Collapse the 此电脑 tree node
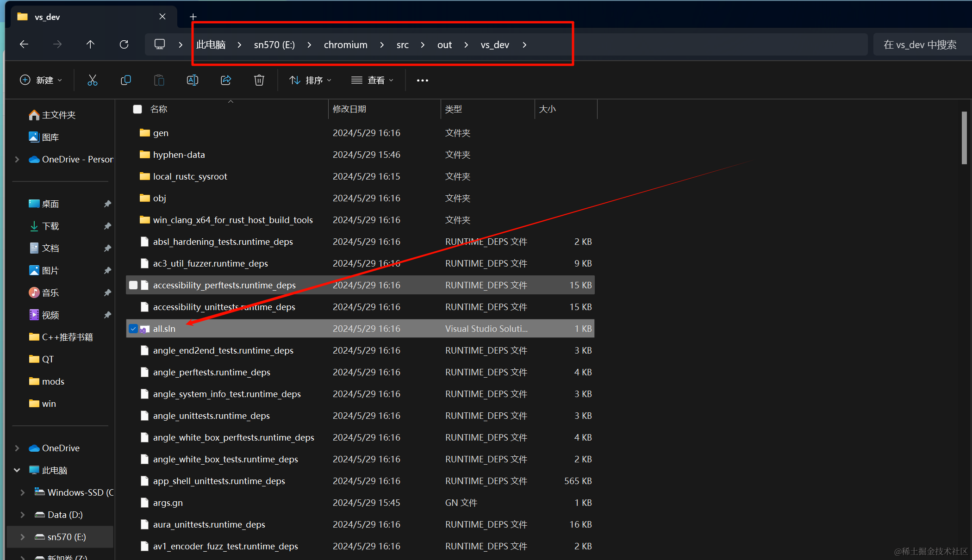The width and height of the screenshot is (972, 560). pyautogui.click(x=17, y=470)
